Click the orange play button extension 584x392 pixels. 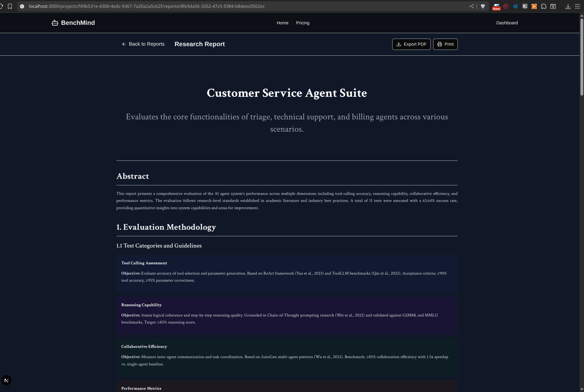(x=534, y=6)
